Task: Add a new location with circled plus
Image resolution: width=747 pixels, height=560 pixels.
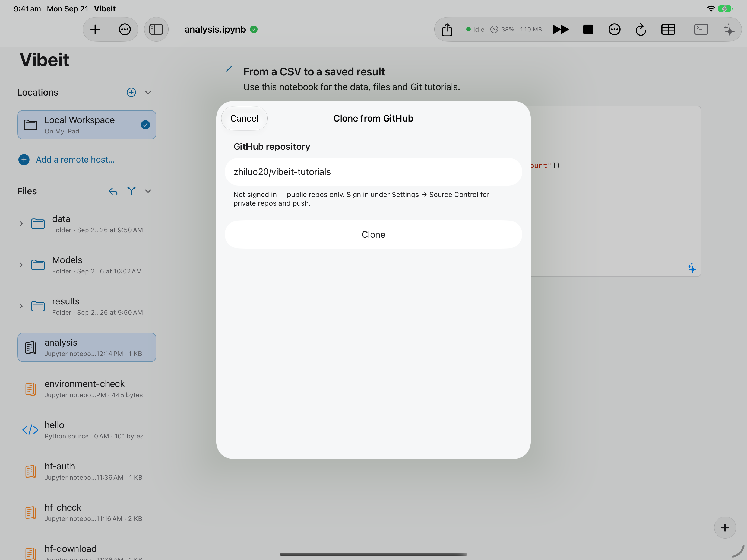Action: (131, 92)
